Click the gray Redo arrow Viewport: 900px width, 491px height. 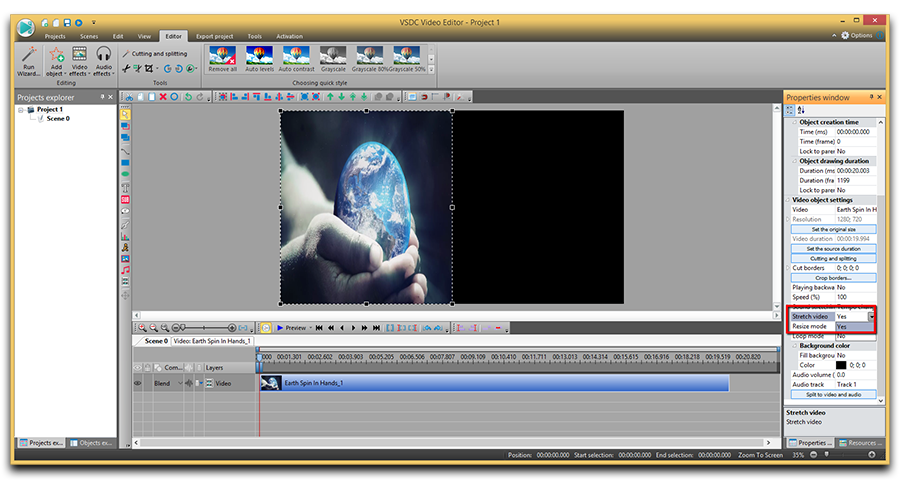(x=200, y=97)
